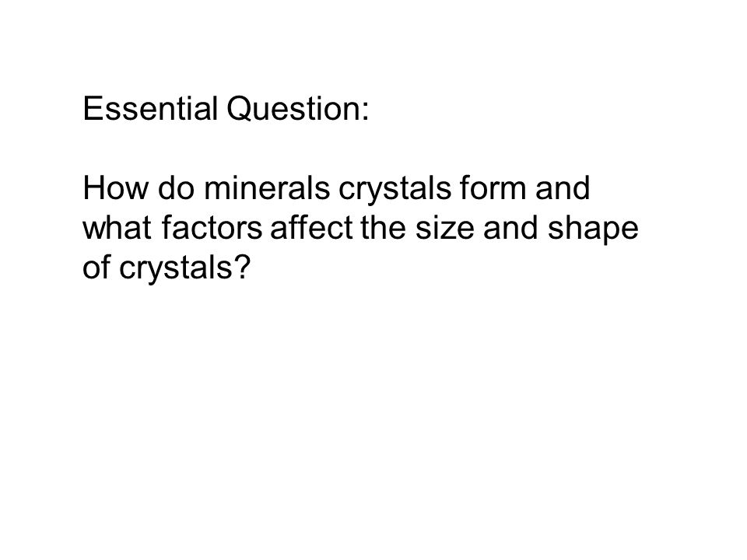Click the word "shape"
Viewport: 747px width, 560px height.
point(593,230)
